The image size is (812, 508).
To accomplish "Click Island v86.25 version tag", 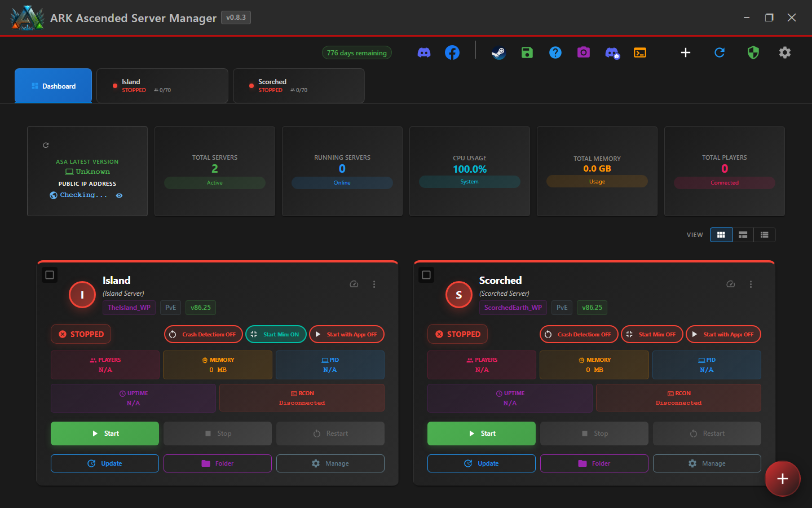I will [201, 308].
